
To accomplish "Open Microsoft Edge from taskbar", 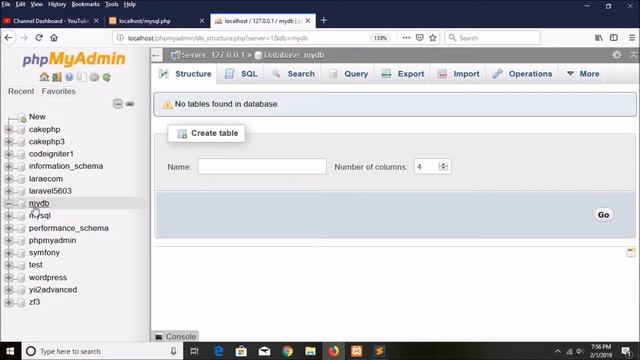I will [218, 351].
